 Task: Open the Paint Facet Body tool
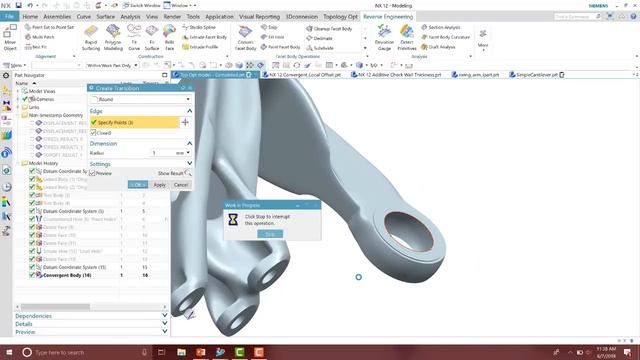pyautogui.click(x=280, y=47)
